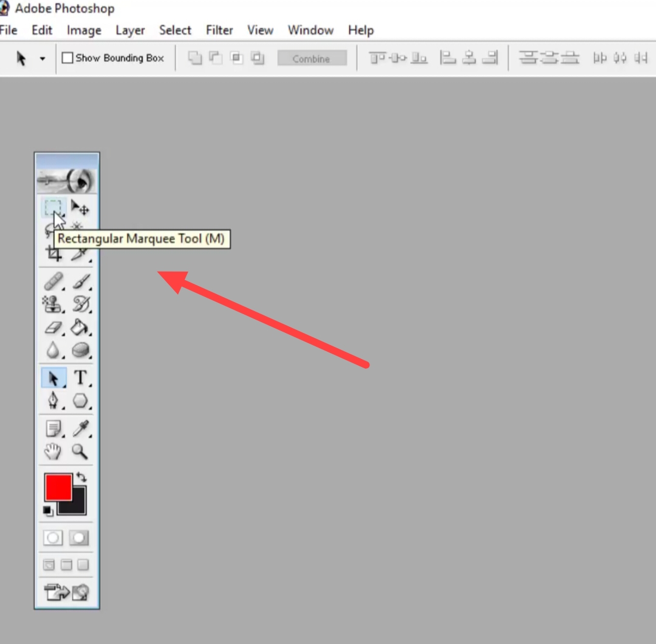Viewport: 656px width, 644px height.
Task: Pick the Polygon shape tool
Action: [x=80, y=401]
